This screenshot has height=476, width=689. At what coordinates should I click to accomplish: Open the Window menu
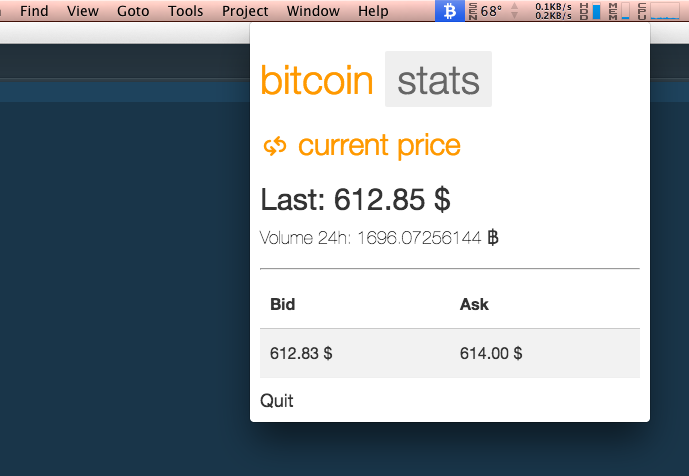point(313,11)
